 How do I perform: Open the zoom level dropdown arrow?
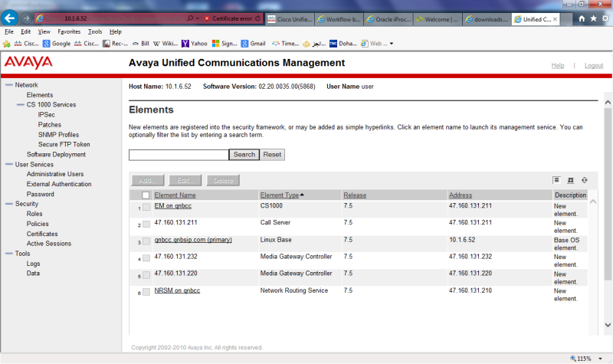600,359
